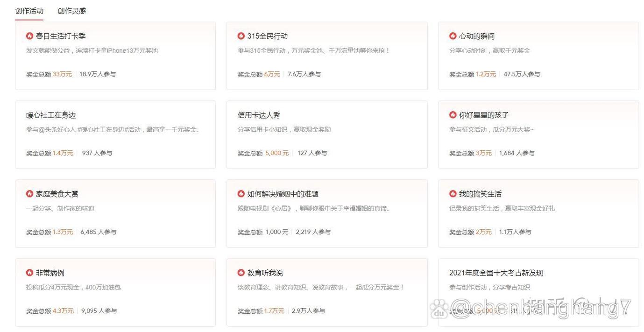Open the 信用卡达人秀 activity title
The height and width of the screenshot is (332, 644).
click(x=259, y=115)
